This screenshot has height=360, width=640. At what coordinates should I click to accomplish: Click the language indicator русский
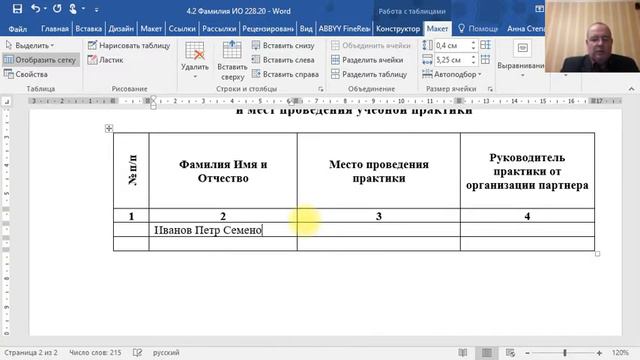pos(166,352)
